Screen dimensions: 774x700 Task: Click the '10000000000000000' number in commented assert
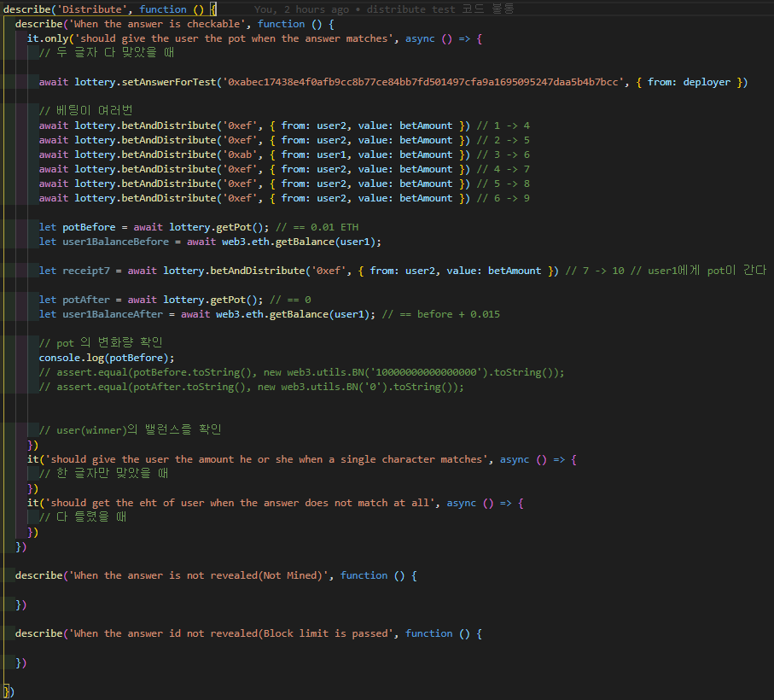point(427,372)
